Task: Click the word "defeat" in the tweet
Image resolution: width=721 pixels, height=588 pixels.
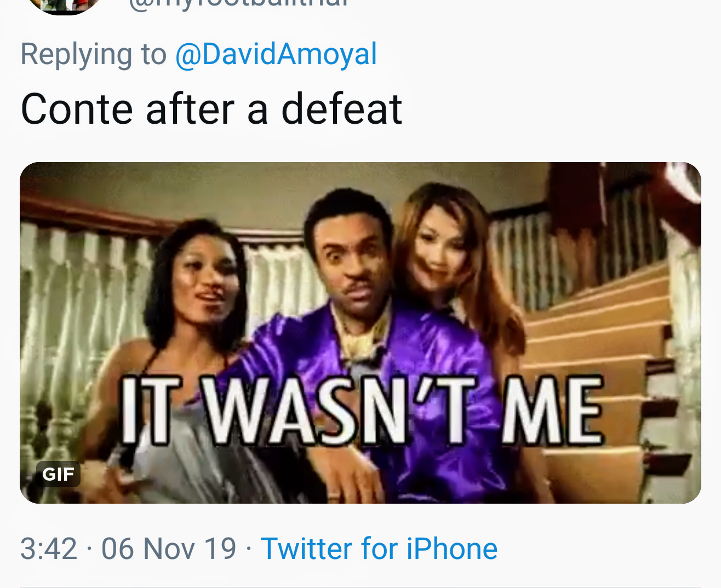Action: click(x=341, y=109)
